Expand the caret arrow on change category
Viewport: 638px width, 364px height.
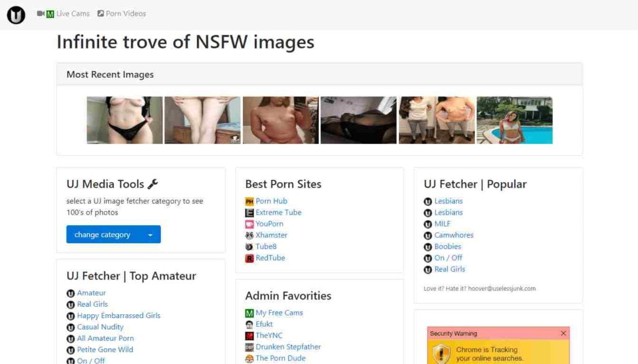coord(150,235)
